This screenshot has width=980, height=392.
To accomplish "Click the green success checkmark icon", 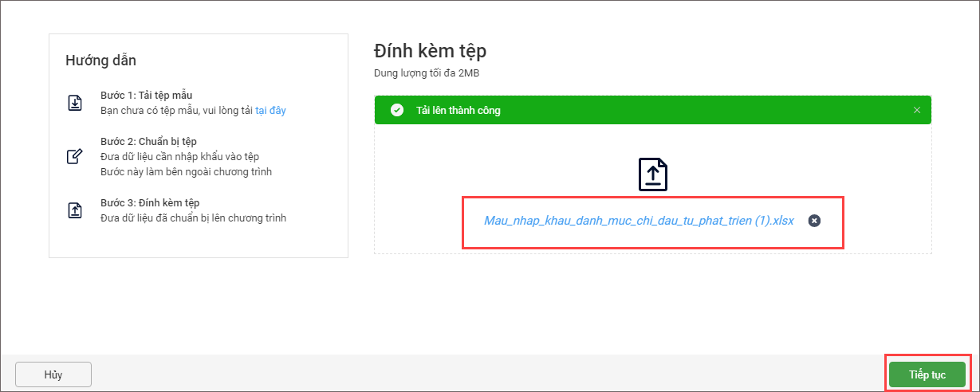I will 396,110.
